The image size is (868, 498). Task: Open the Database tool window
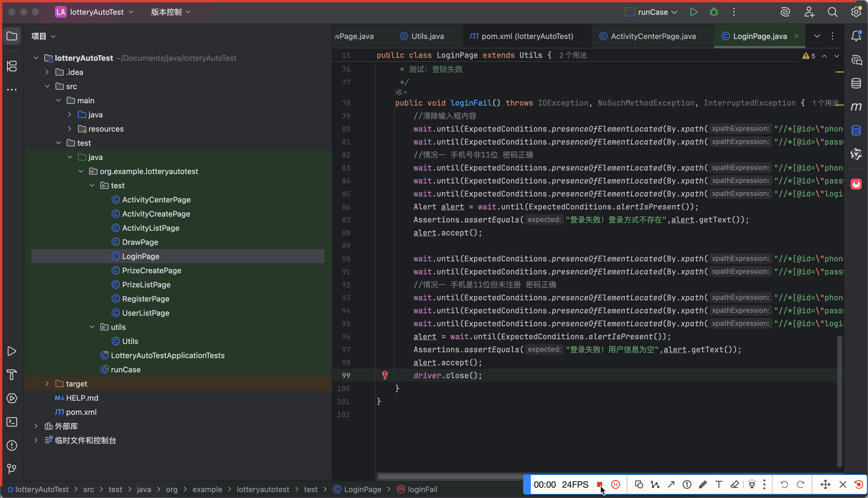click(856, 83)
